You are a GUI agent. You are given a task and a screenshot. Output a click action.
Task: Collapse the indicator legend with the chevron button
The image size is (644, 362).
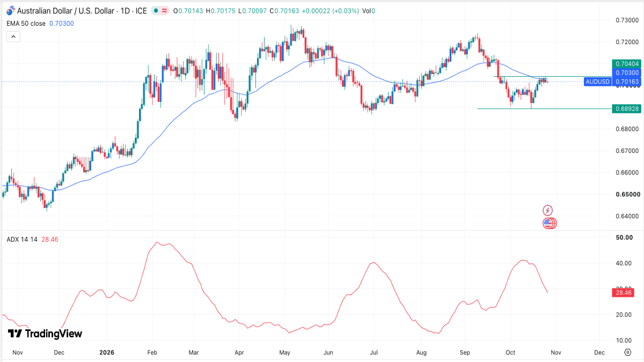point(13,36)
